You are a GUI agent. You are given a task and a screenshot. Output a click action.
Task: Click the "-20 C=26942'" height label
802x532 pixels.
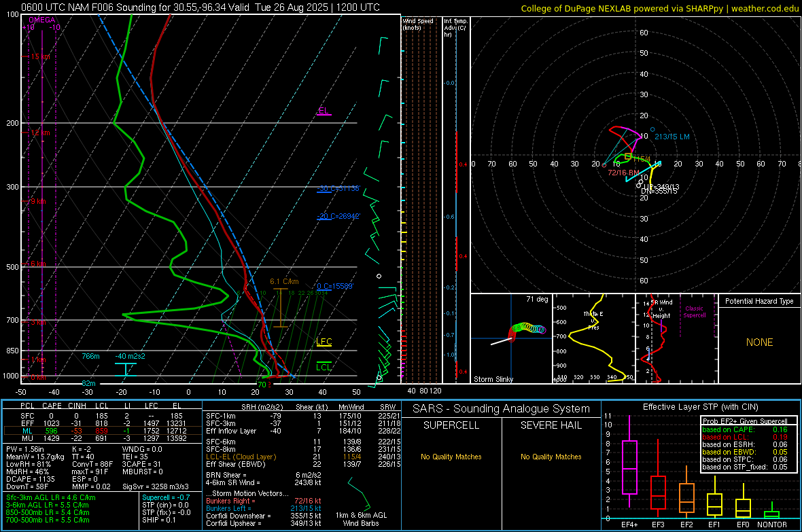pyautogui.click(x=338, y=216)
